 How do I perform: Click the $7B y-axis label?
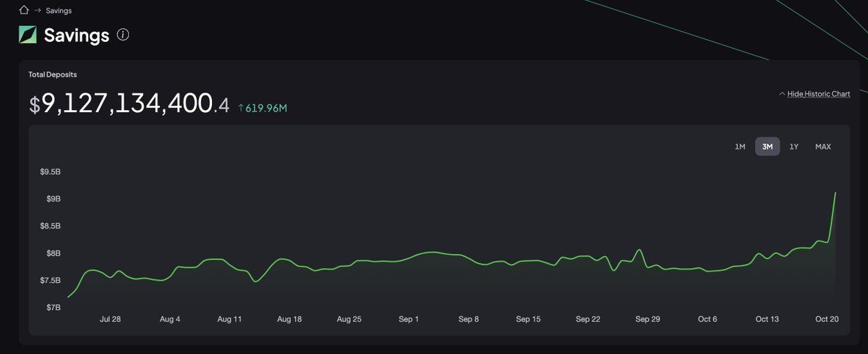53,308
